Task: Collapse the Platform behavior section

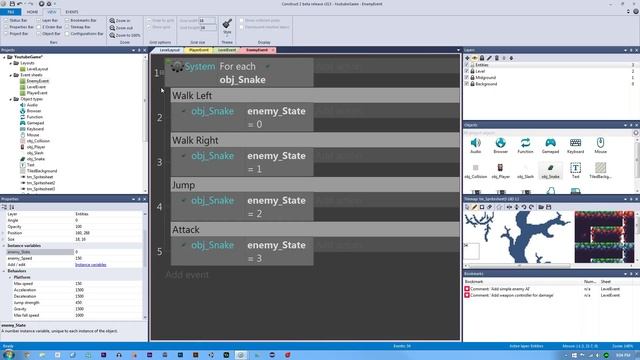Action: pyautogui.click(x=10, y=278)
